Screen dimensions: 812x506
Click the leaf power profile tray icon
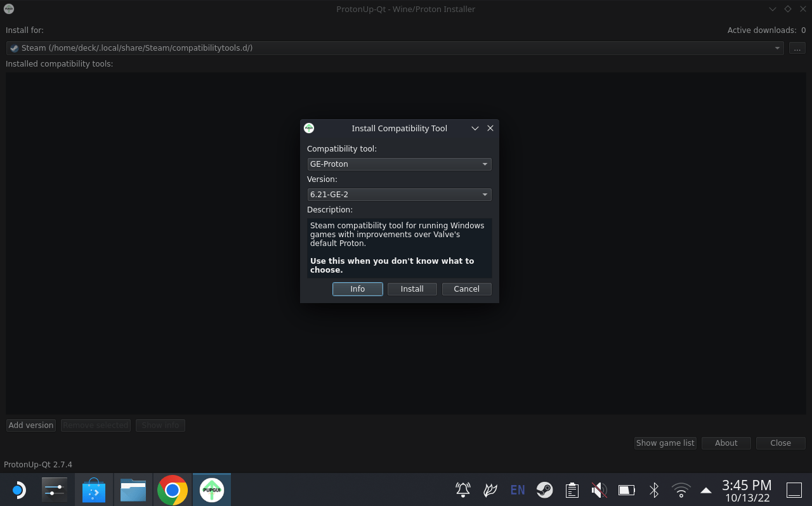(490, 490)
